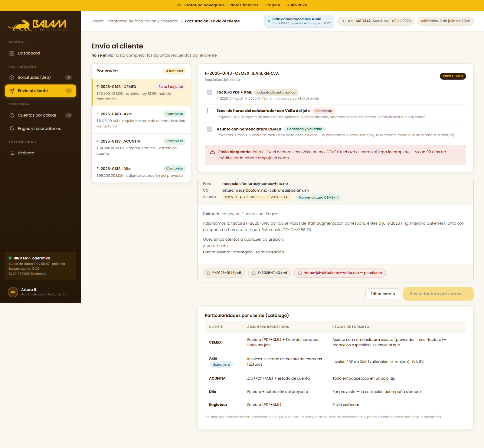This screenshot has width=484, height=448.
Task: Click the Dashboard grid icon
Action: tap(12, 53)
